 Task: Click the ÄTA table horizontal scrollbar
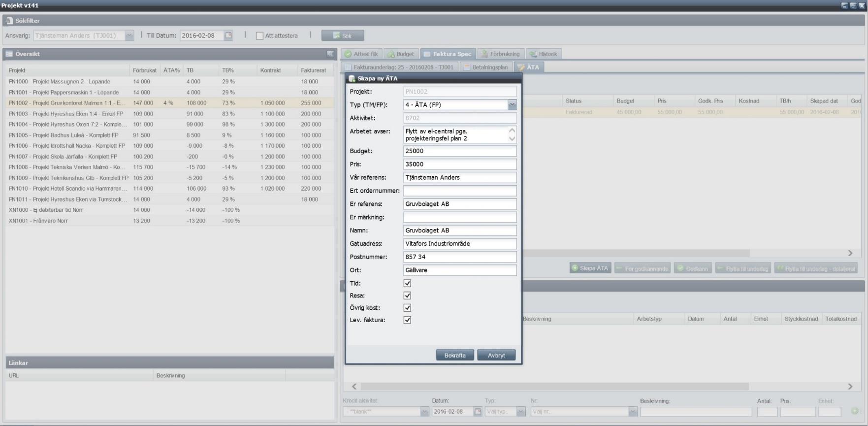pos(636,253)
